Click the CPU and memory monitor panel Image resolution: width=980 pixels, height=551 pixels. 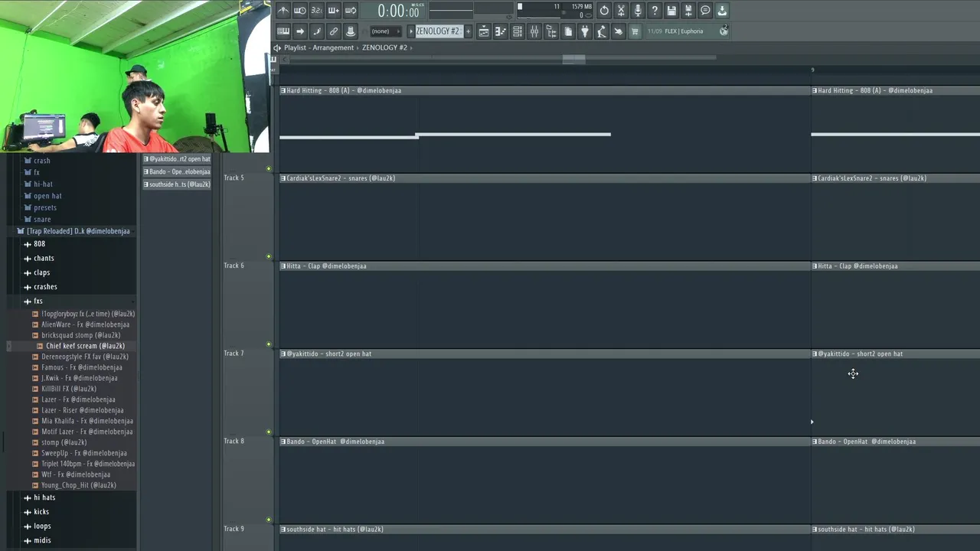tap(555, 11)
